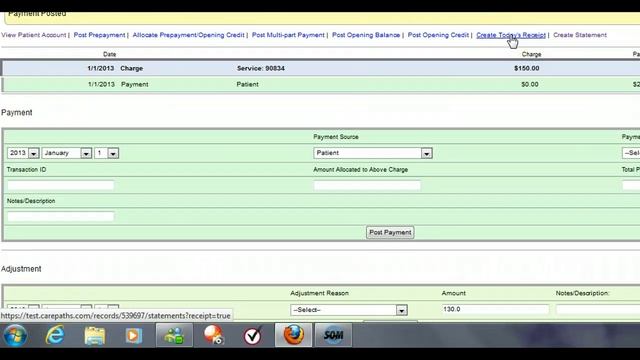Click the payment Notes/Description field
The width and height of the screenshot is (640, 360).
click(x=60, y=216)
